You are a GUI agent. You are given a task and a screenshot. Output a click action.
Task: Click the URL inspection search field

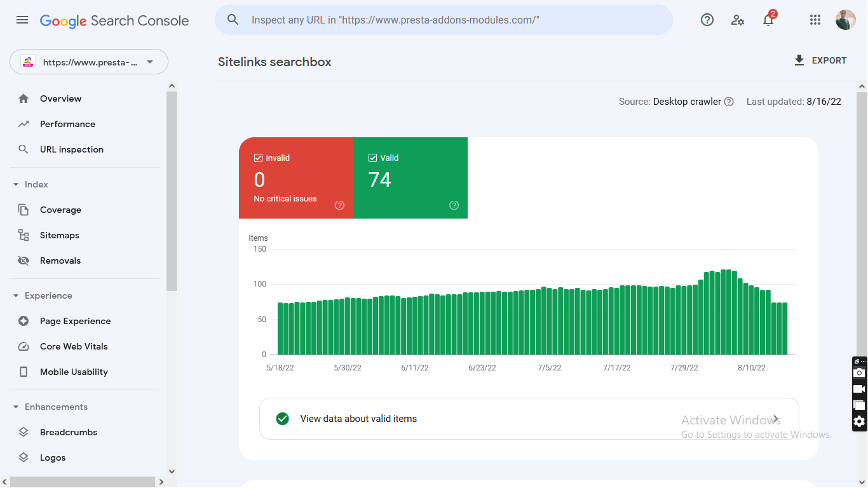coord(444,20)
